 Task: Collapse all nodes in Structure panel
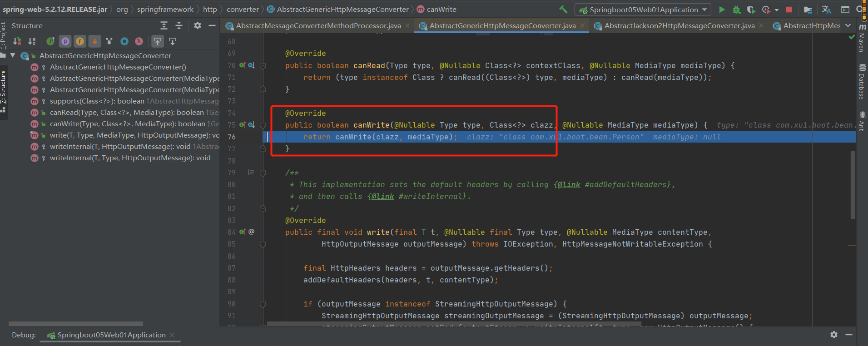(x=179, y=25)
